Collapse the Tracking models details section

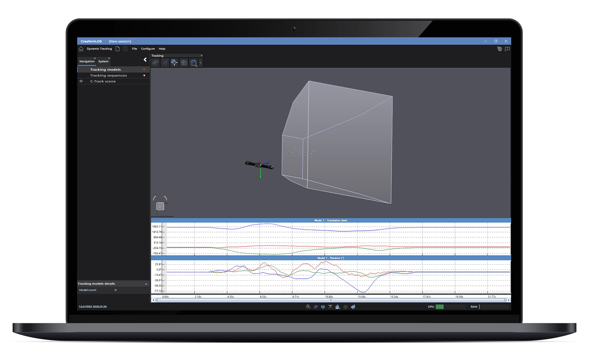tap(146, 284)
